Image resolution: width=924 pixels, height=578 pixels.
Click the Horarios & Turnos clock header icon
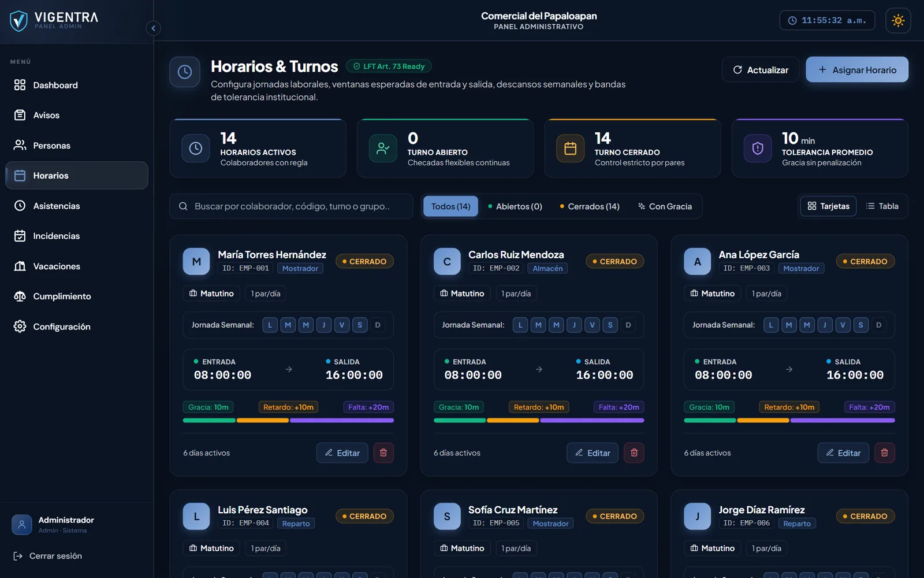185,72
